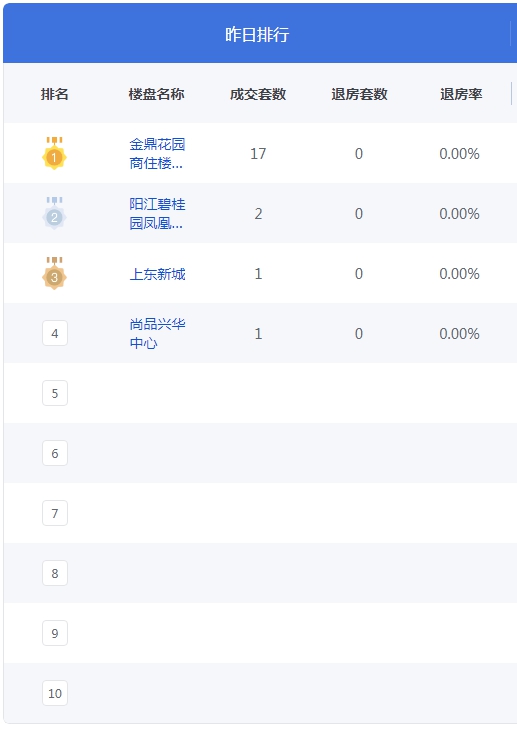The height and width of the screenshot is (730, 517).
Task: Select the rank 6 number badge
Action: 55,453
